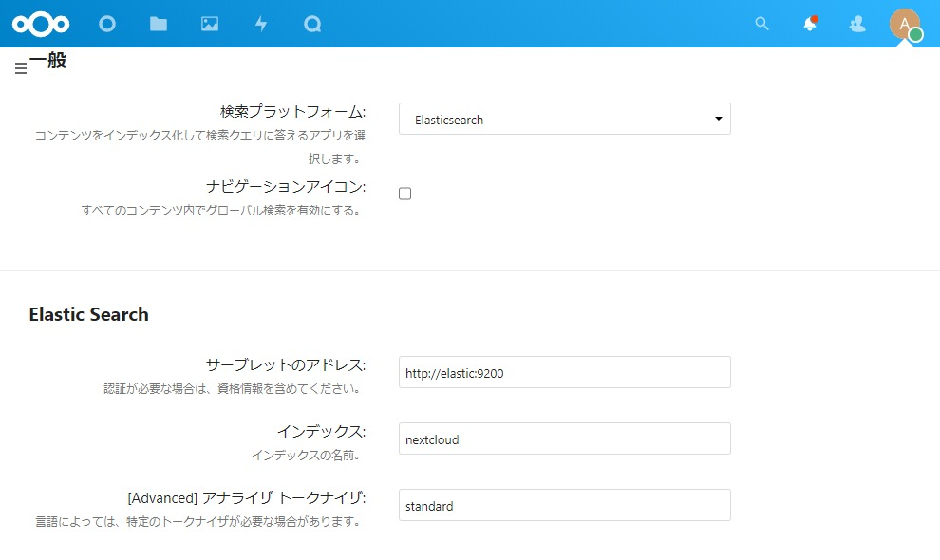Open the Activity lightning icon

click(x=261, y=24)
